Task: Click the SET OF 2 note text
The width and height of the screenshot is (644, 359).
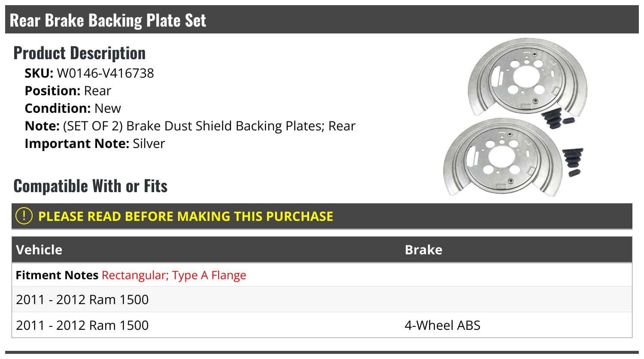Action: tap(209, 126)
